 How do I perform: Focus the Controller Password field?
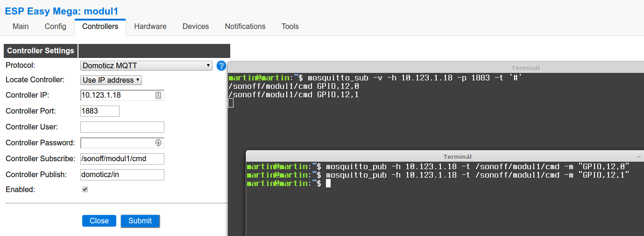tap(122, 143)
